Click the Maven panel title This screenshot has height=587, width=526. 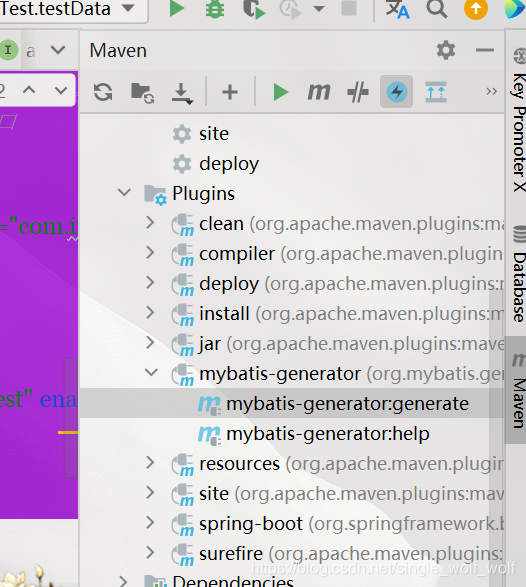118,51
